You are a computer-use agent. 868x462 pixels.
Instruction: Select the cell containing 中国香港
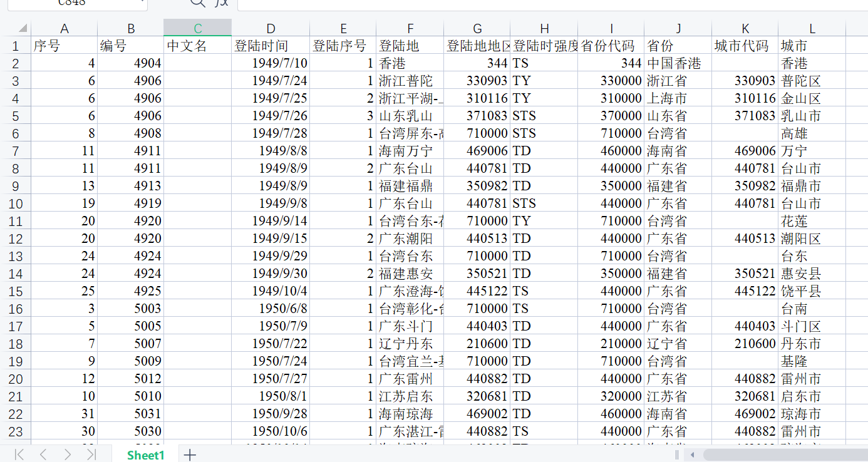pos(678,63)
